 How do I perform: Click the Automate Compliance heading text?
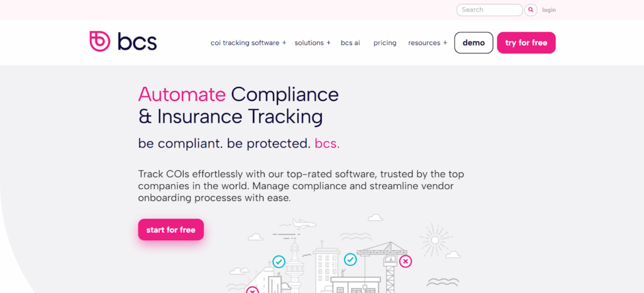tap(238, 105)
